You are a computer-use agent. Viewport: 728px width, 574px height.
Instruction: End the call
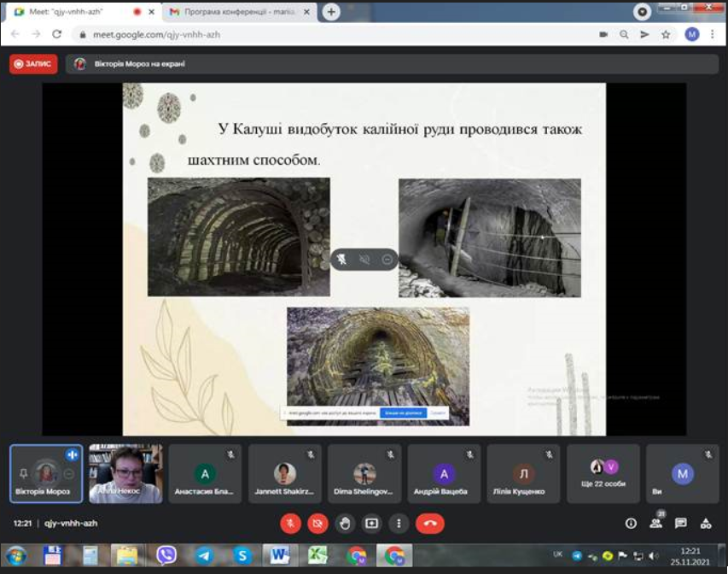429,524
